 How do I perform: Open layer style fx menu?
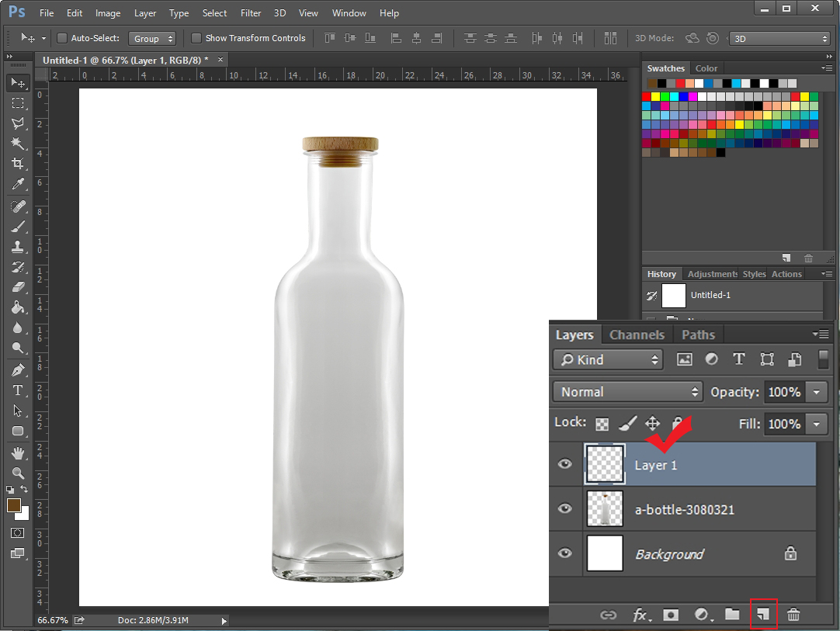click(x=642, y=615)
